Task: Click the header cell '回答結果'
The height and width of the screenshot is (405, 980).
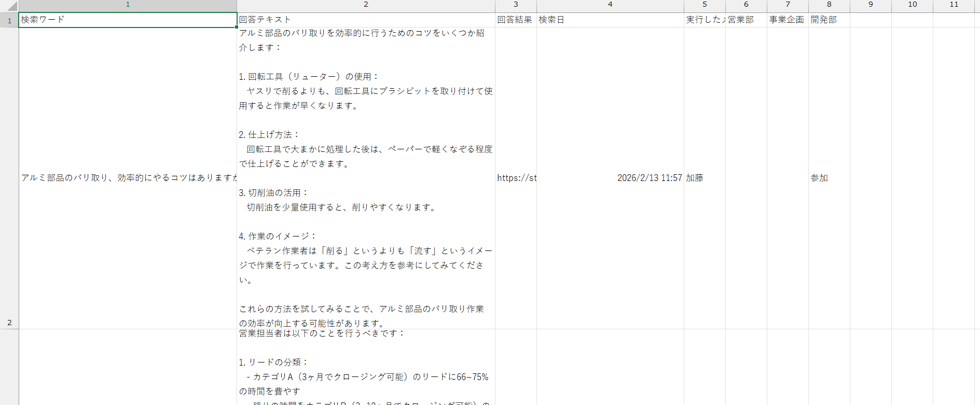Action: click(516, 20)
